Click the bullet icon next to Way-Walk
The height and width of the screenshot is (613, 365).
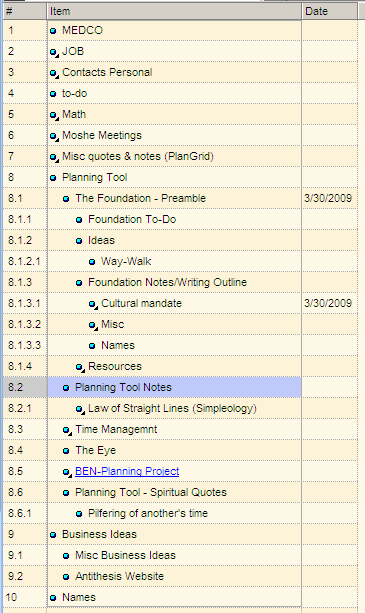tap(92, 262)
